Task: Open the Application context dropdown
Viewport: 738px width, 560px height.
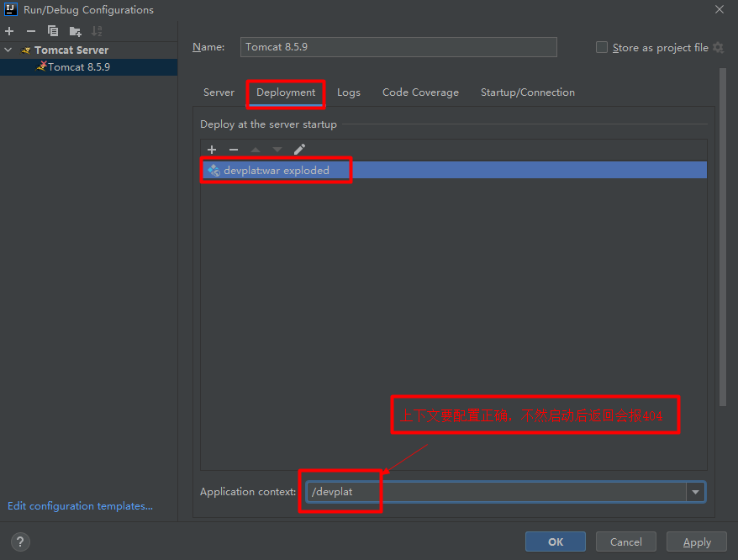Action: coord(695,492)
